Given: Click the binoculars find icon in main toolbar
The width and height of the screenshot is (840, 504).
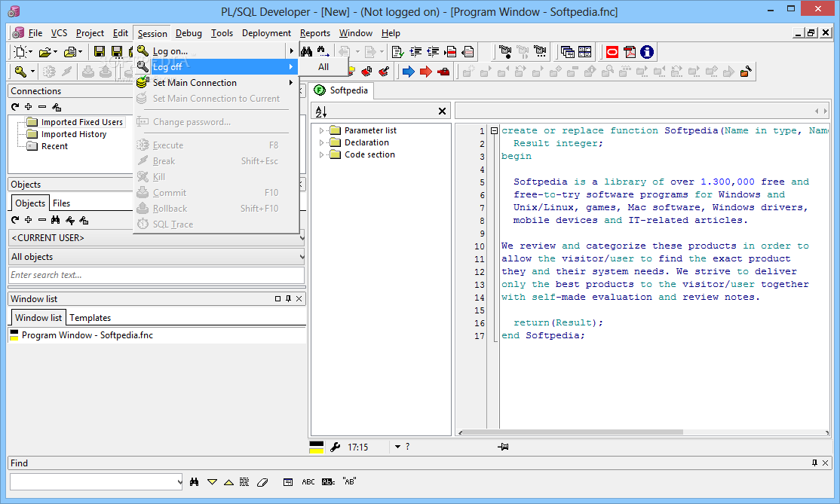Looking at the screenshot, I should (x=307, y=52).
